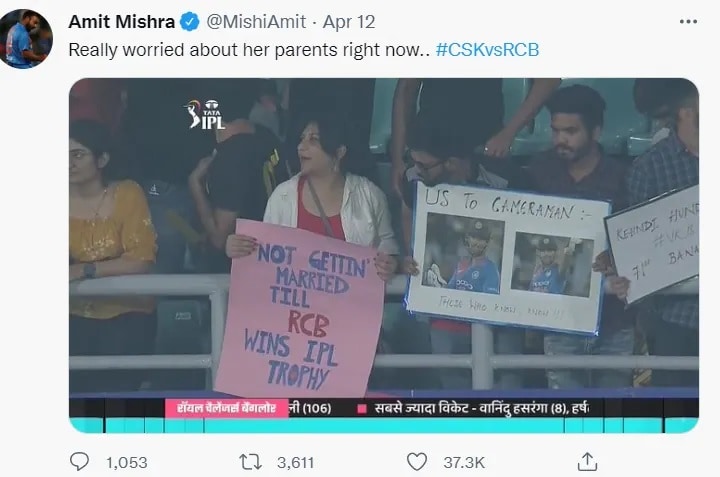Viewport: 720px width, 477px height.
Task: Open the three-dot more options menu
Action: point(688,22)
